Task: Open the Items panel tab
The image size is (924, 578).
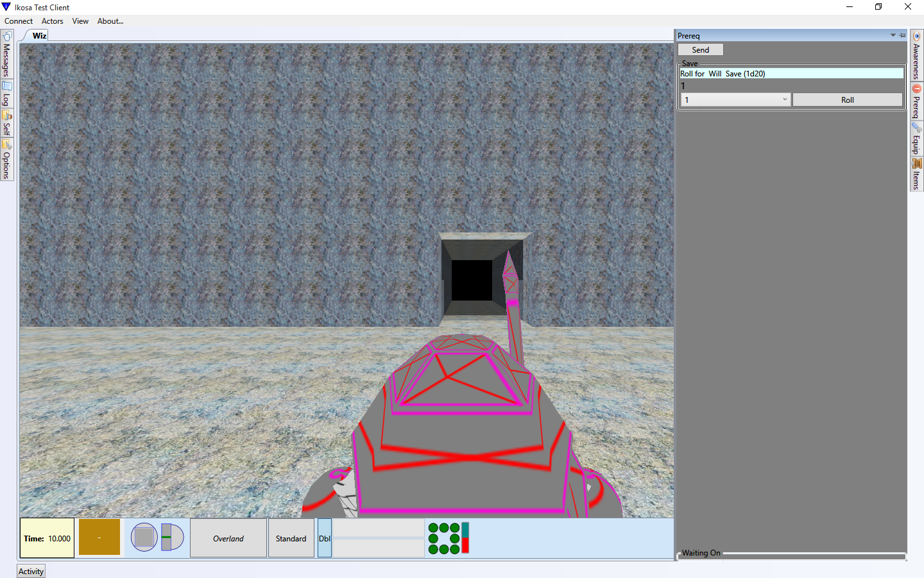Action: pos(916,174)
